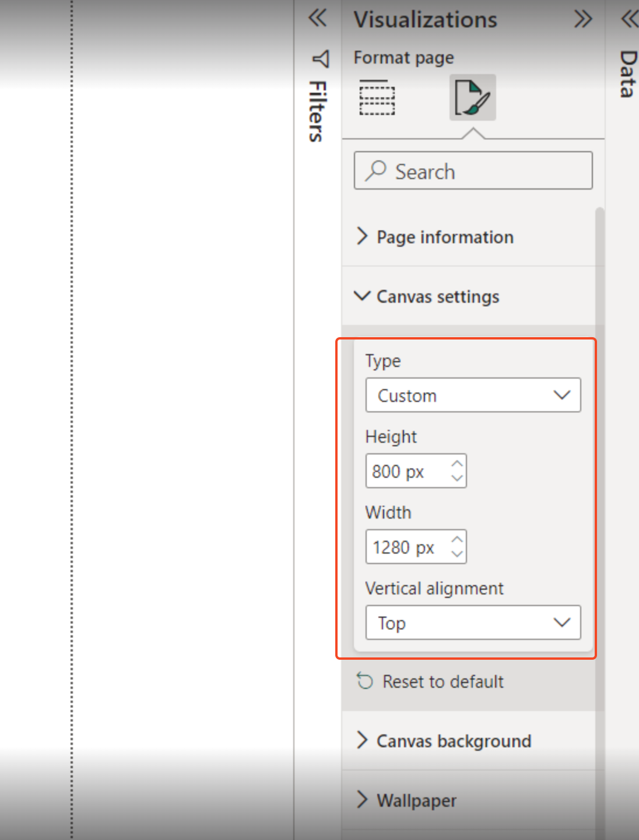Click the circular reset arrow icon
This screenshot has height=840, width=639.
(364, 681)
